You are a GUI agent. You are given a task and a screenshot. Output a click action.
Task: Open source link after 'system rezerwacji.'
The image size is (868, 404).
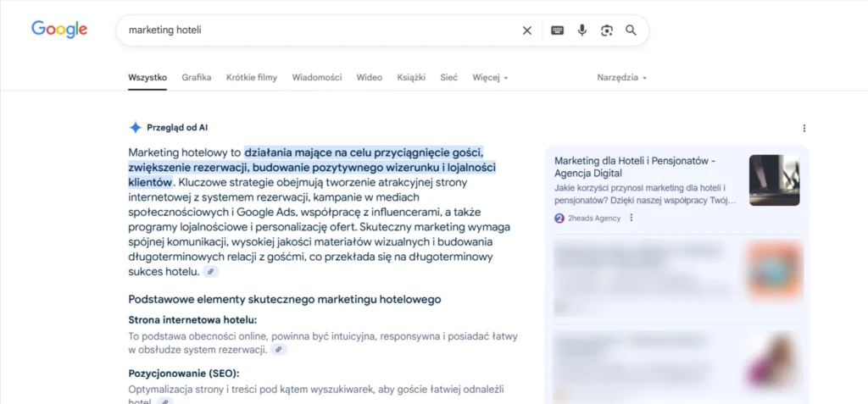279,350
